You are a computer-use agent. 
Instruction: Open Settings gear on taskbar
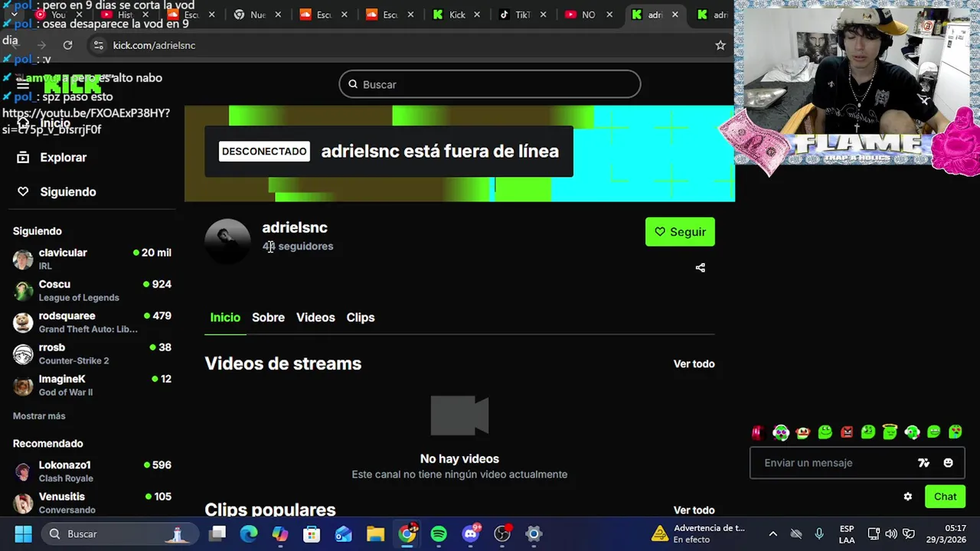(x=534, y=533)
